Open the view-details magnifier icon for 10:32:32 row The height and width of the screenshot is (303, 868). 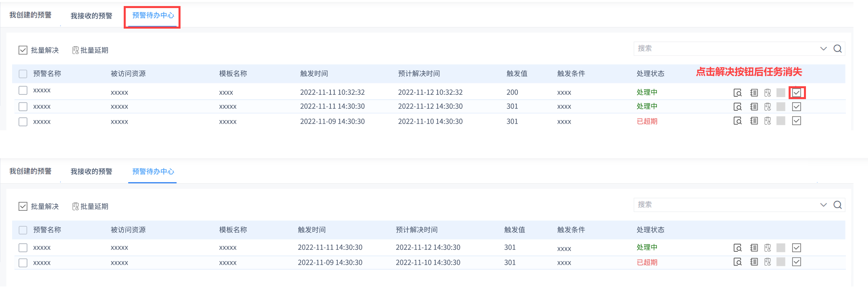[x=737, y=93]
